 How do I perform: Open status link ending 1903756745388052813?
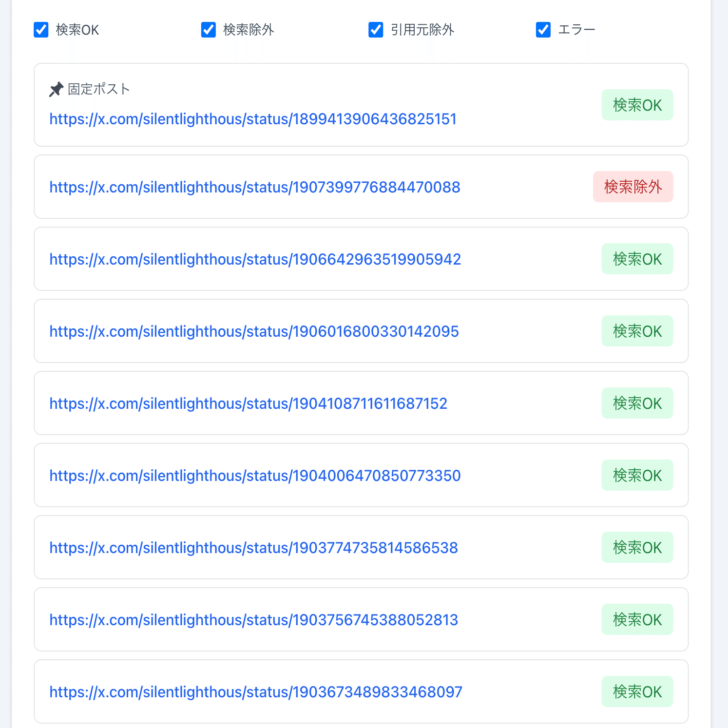(254, 620)
